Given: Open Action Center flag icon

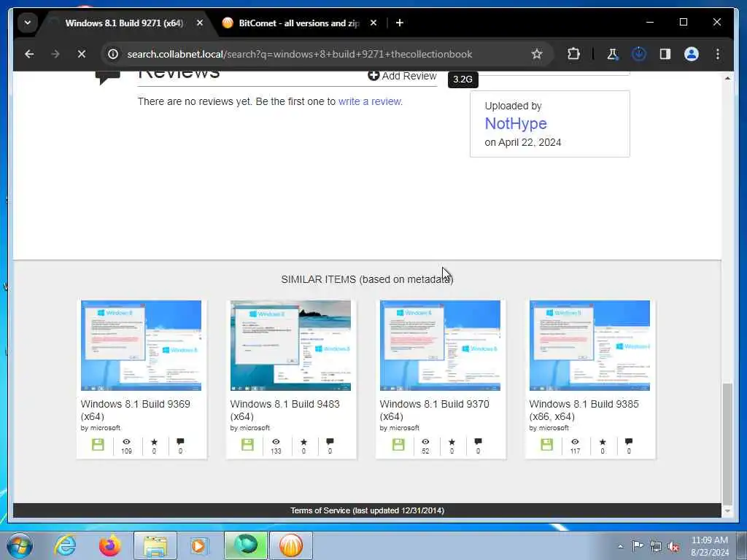Looking at the screenshot, I should (638, 545).
